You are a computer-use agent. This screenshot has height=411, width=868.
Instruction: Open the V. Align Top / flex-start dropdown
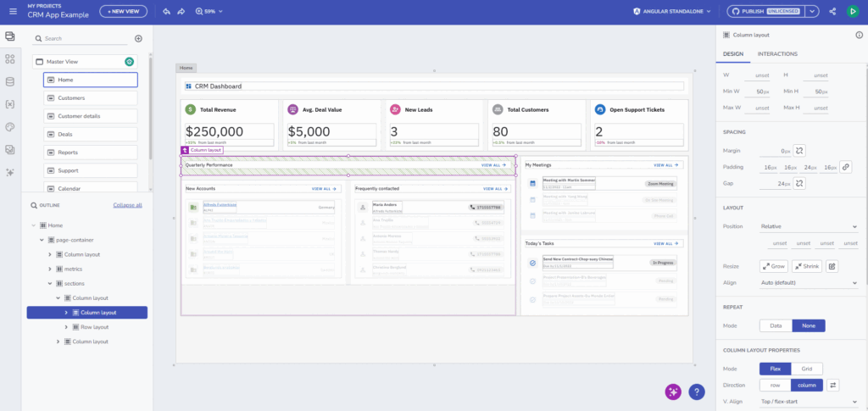pyautogui.click(x=808, y=402)
